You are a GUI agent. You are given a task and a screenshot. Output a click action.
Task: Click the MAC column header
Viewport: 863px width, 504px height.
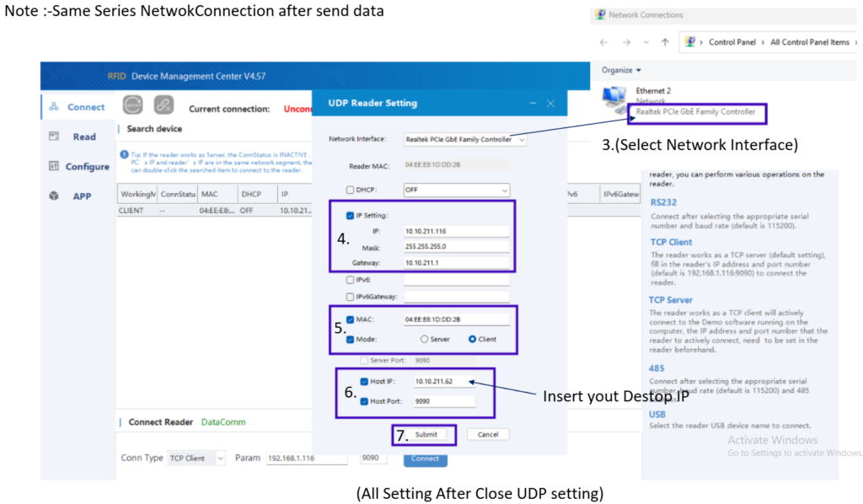[x=217, y=194]
